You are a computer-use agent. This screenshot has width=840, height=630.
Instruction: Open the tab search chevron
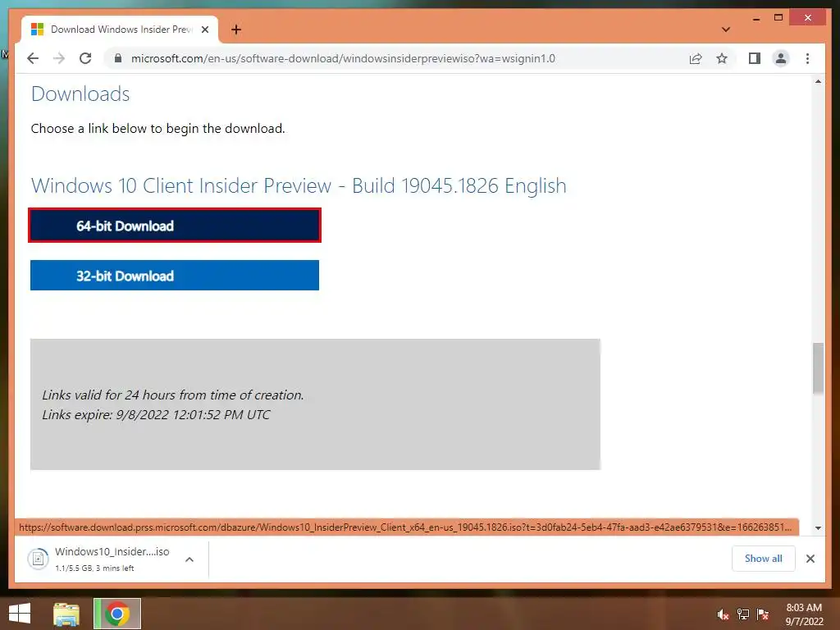click(x=726, y=30)
